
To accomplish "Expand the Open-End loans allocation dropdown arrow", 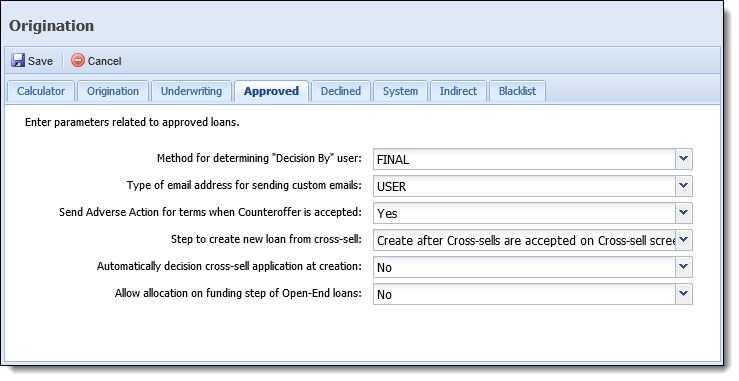I will coord(684,294).
